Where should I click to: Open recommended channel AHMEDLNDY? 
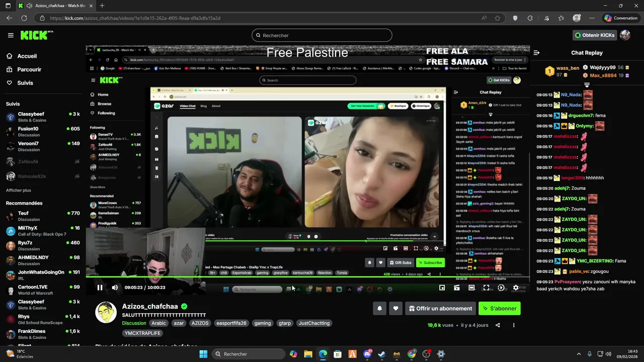click(x=43, y=260)
